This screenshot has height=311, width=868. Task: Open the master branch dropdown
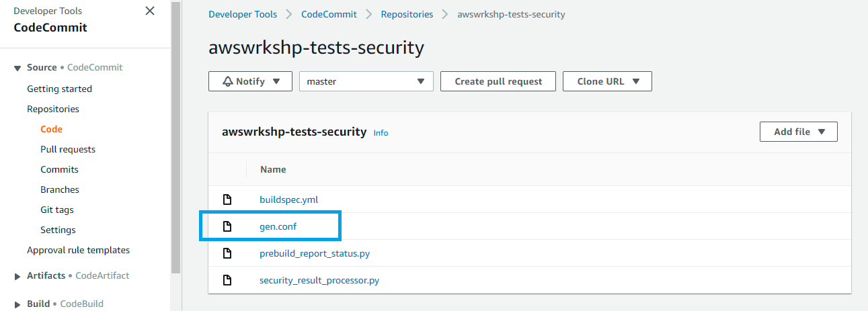[366, 81]
